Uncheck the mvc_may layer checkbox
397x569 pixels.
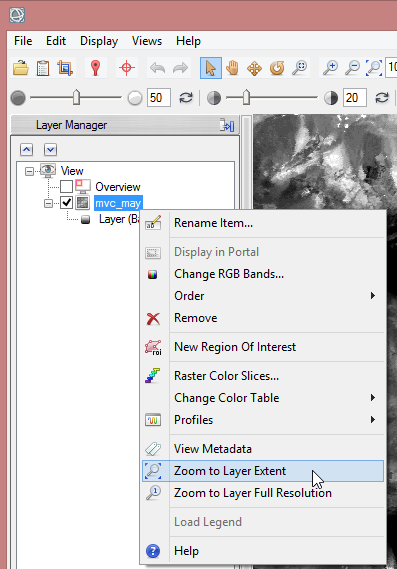tap(66, 203)
